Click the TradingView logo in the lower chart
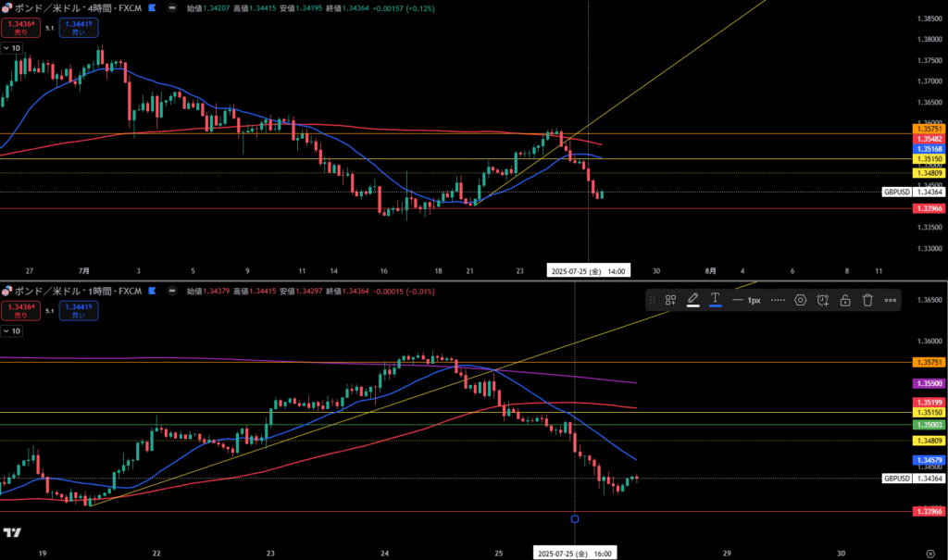The height and width of the screenshot is (560, 948). tap(12, 533)
